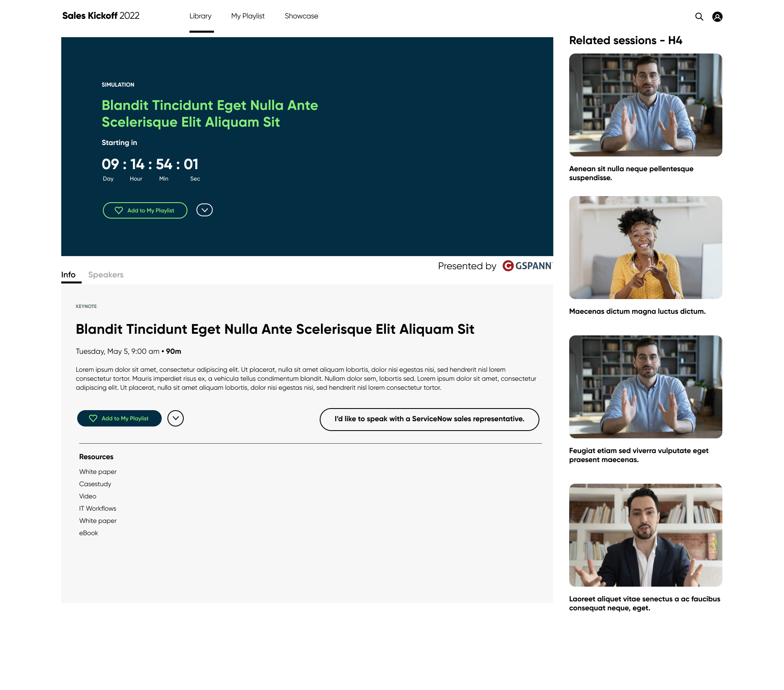Open the IT Workflows resource link
This screenshot has height=690, width=784.
[98, 509]
